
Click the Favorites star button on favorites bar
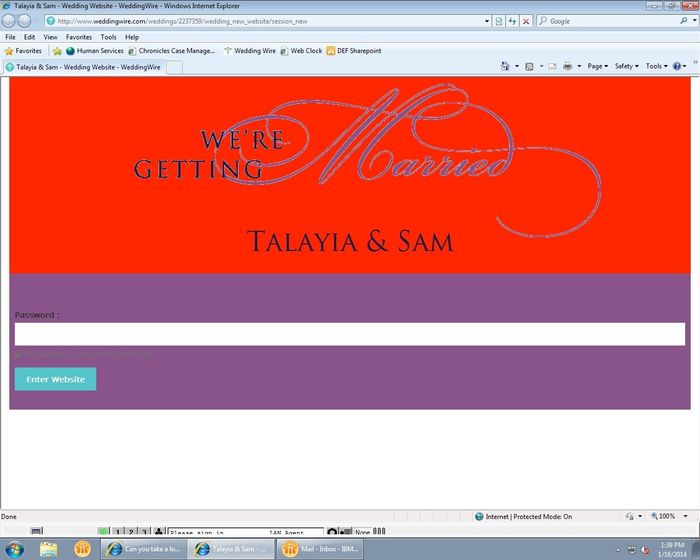23,51
